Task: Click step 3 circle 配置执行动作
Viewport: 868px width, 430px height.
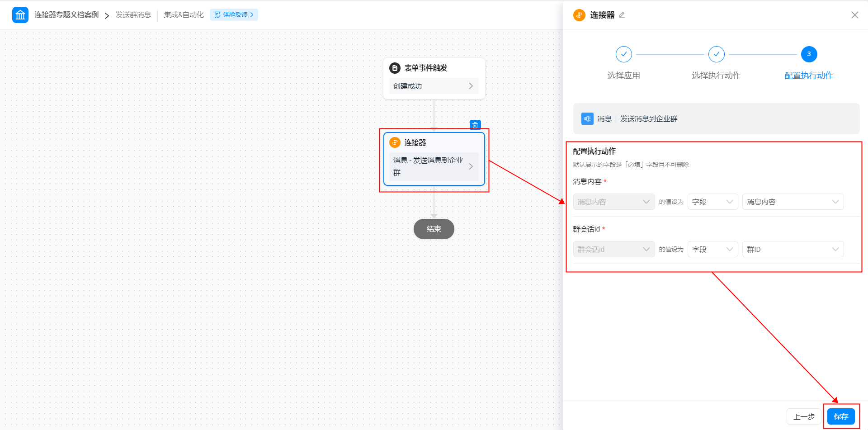Action: (809, 54)
